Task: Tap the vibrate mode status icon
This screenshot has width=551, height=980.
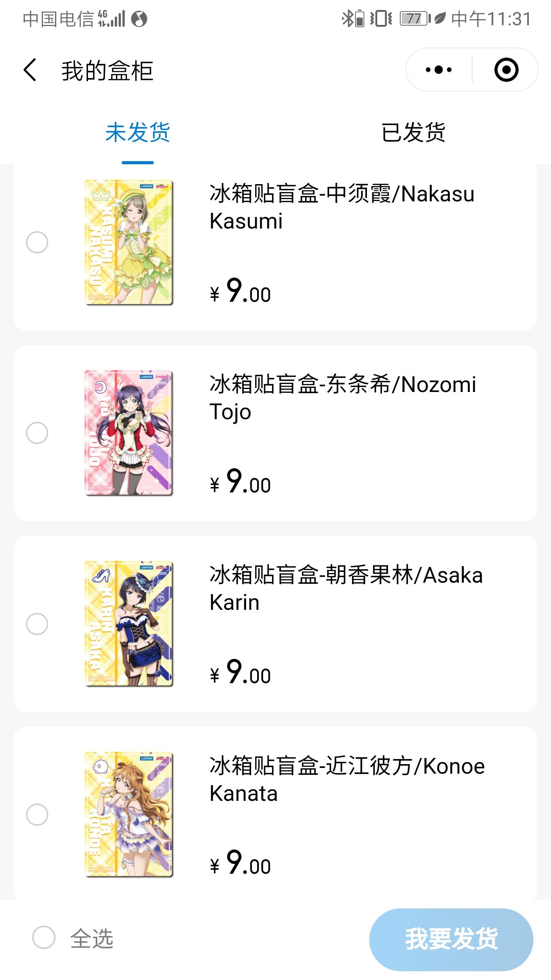Action: [381, 18]
